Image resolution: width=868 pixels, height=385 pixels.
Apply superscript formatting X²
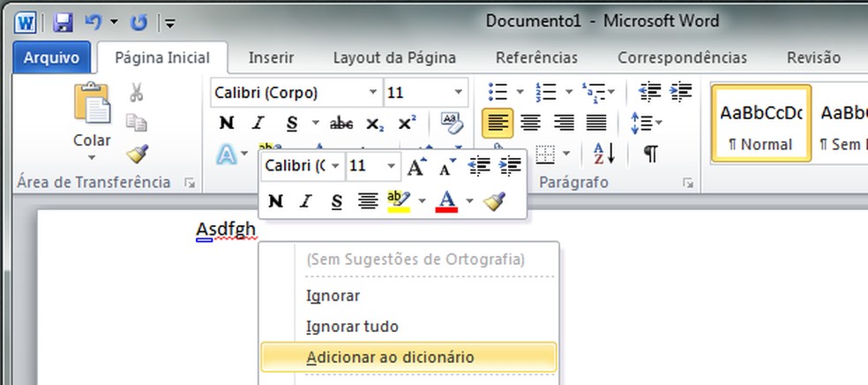(407, 123)
